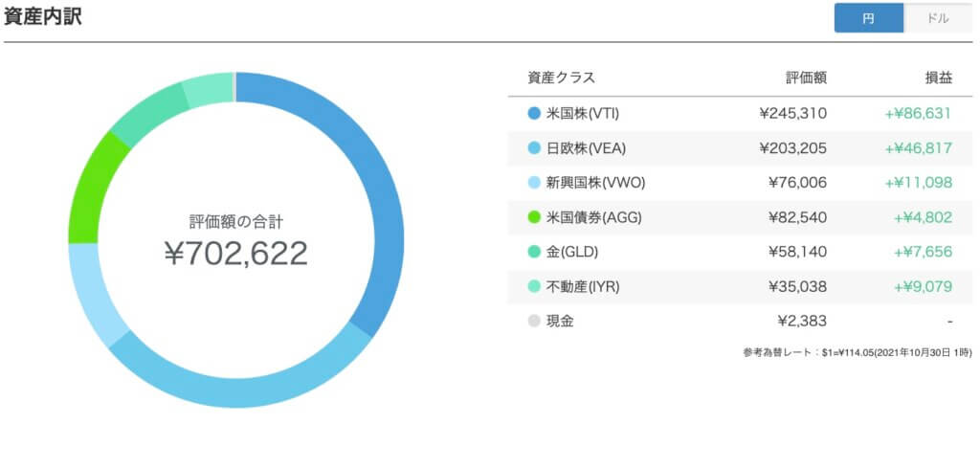Screen dimensions: 980x468
Task: Select the 日欧株(VEA) row label
Action: pos(584,148)
